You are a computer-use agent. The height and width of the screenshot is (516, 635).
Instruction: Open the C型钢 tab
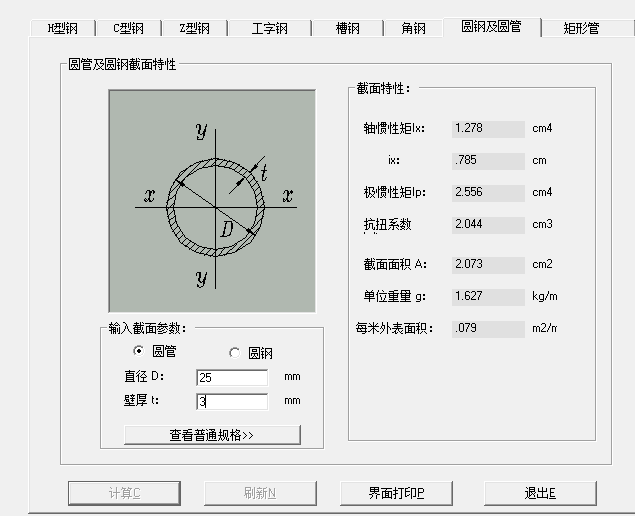click(x=128, y=28)
